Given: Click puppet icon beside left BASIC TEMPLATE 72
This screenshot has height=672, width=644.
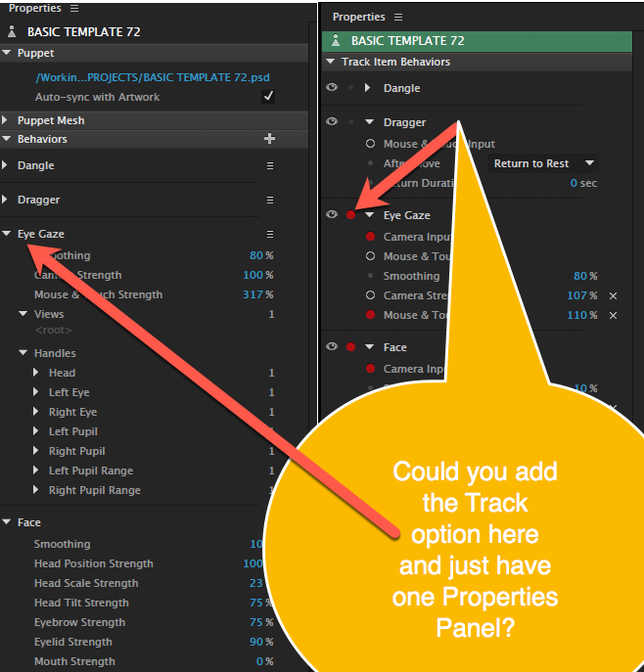Looking at the screenshot, I should point(12,31).
